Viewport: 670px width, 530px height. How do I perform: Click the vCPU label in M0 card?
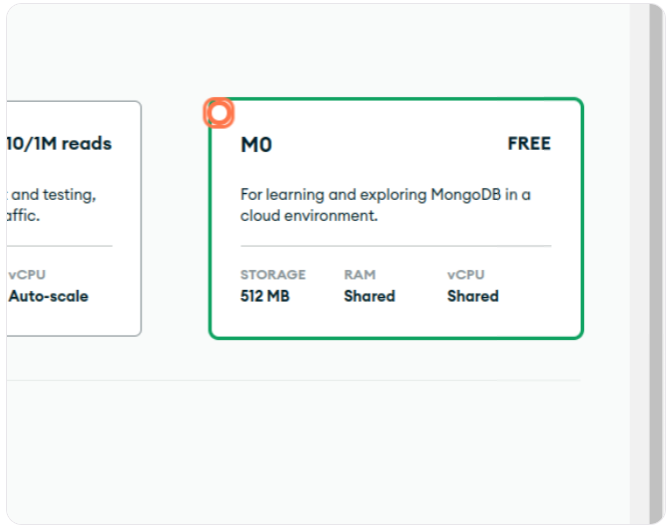click(465, 274)
